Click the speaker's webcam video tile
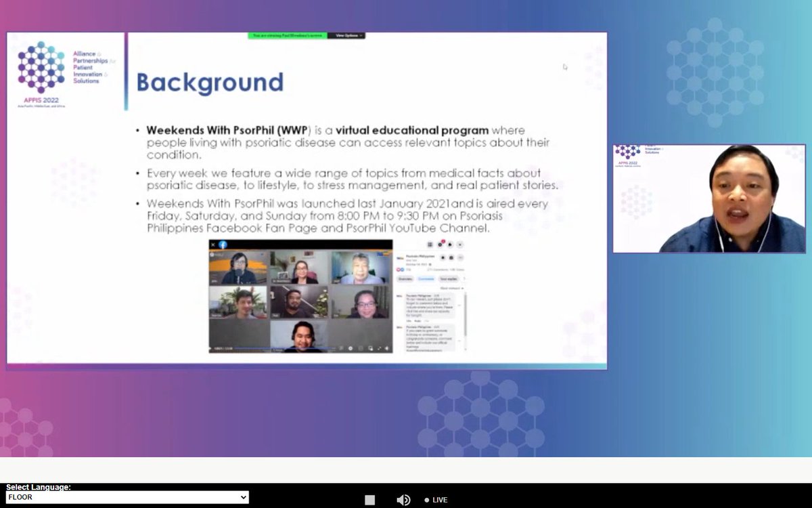This screenshot has width=812, height=508. point(709,198)
